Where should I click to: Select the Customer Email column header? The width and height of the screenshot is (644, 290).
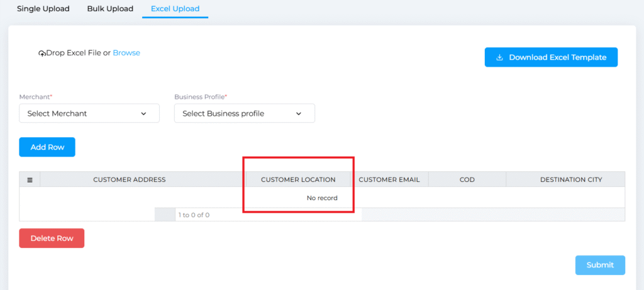(389, 180)
